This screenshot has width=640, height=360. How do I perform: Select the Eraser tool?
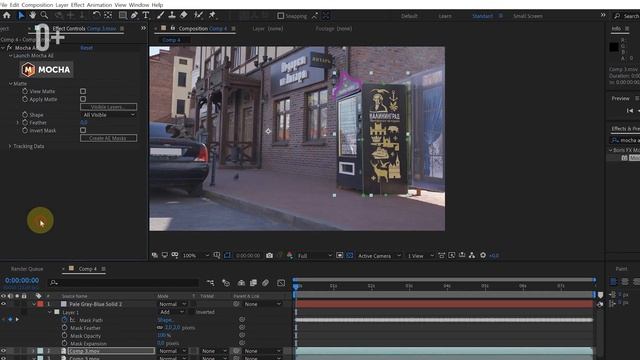184,15
